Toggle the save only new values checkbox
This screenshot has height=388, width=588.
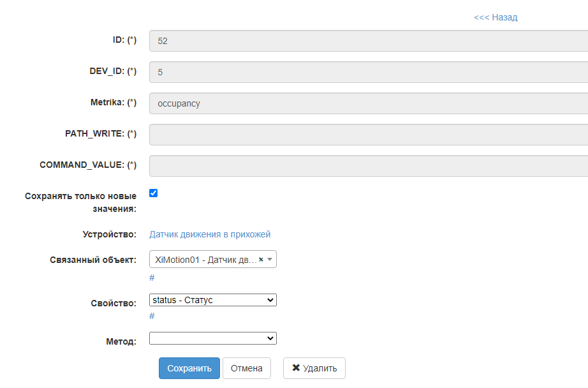point(153,193)
